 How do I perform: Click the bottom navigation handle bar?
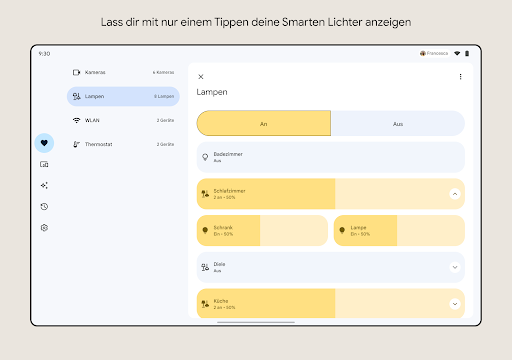[x=256, y=322]
